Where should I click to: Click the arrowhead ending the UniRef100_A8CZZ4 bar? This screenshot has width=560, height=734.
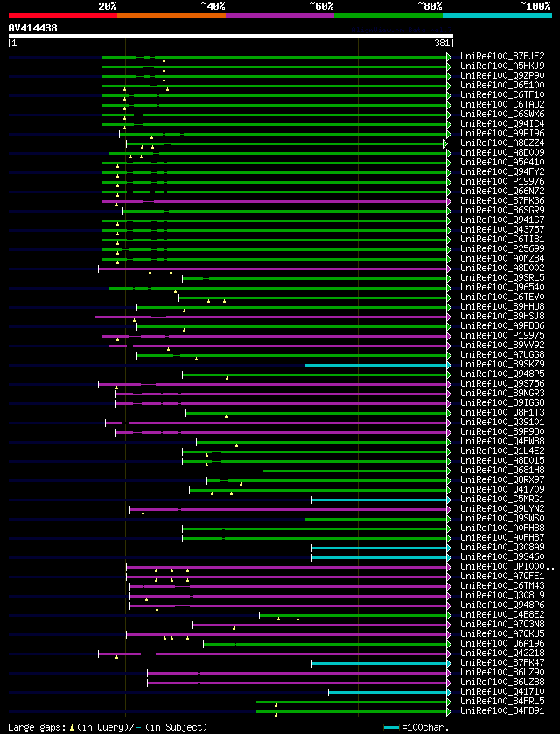tap(445, 143)
